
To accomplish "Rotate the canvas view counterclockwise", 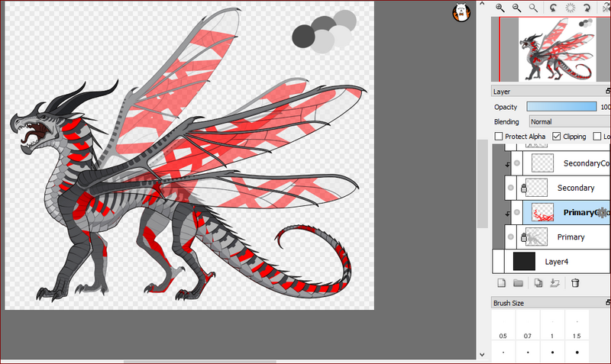I will 552,8.
